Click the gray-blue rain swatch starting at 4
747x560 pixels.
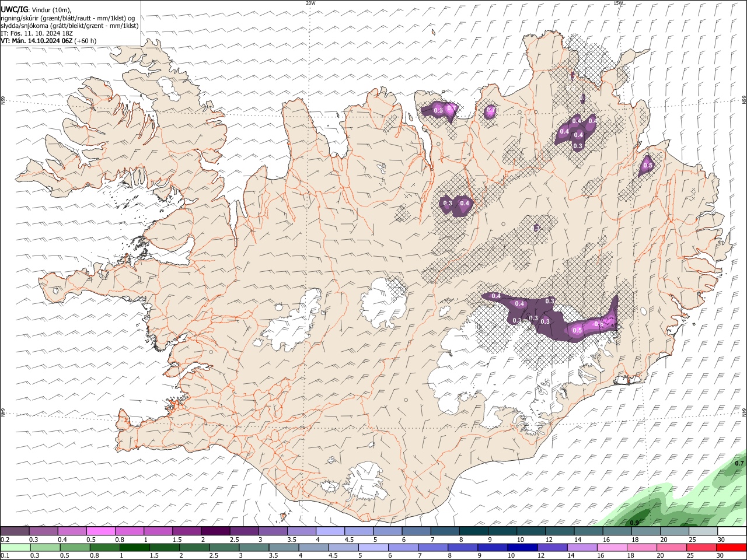314,547
